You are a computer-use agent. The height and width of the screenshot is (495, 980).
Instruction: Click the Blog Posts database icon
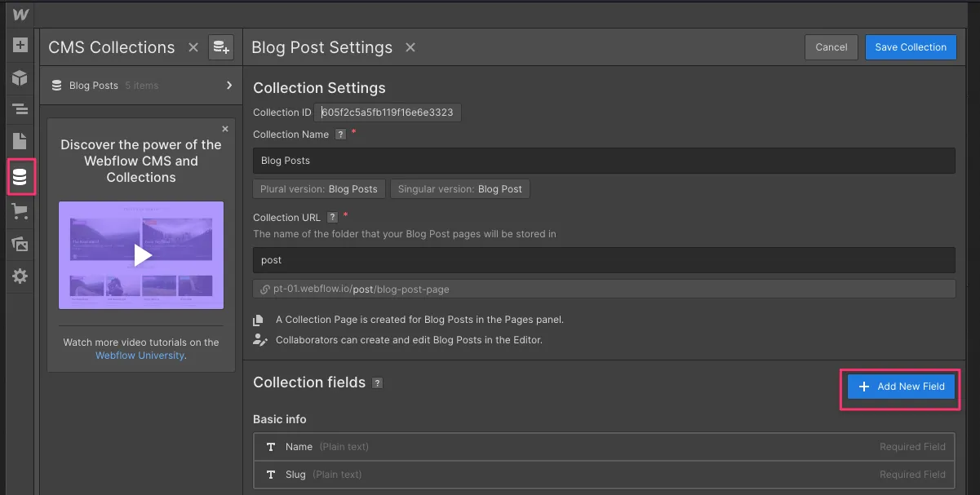pyautogui.click(x=56, y=85)
